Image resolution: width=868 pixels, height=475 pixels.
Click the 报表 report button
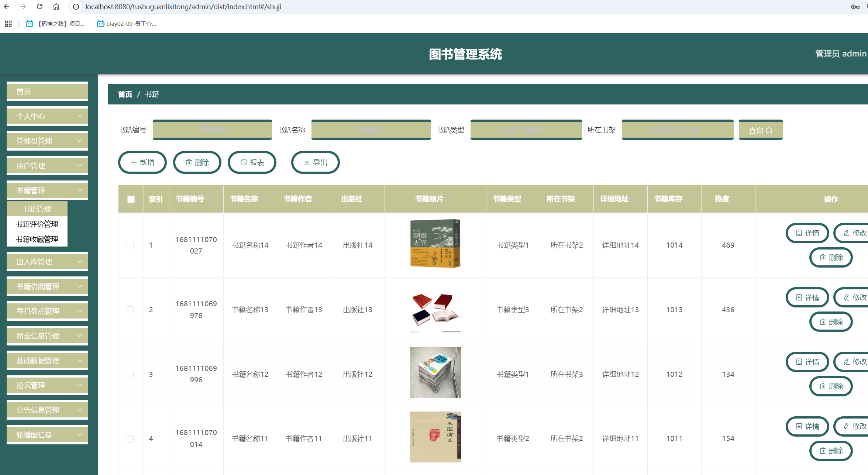[252, 162]
